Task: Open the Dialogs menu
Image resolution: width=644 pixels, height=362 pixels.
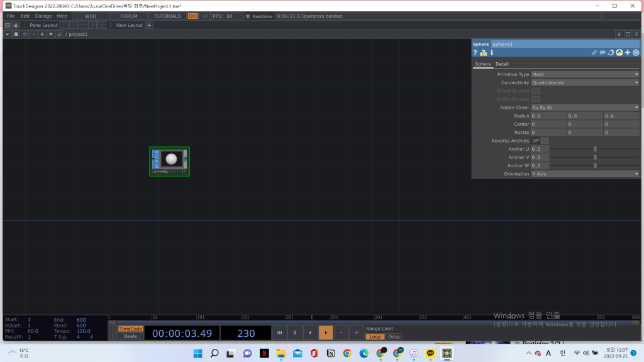Action: [x=43, y=16]
